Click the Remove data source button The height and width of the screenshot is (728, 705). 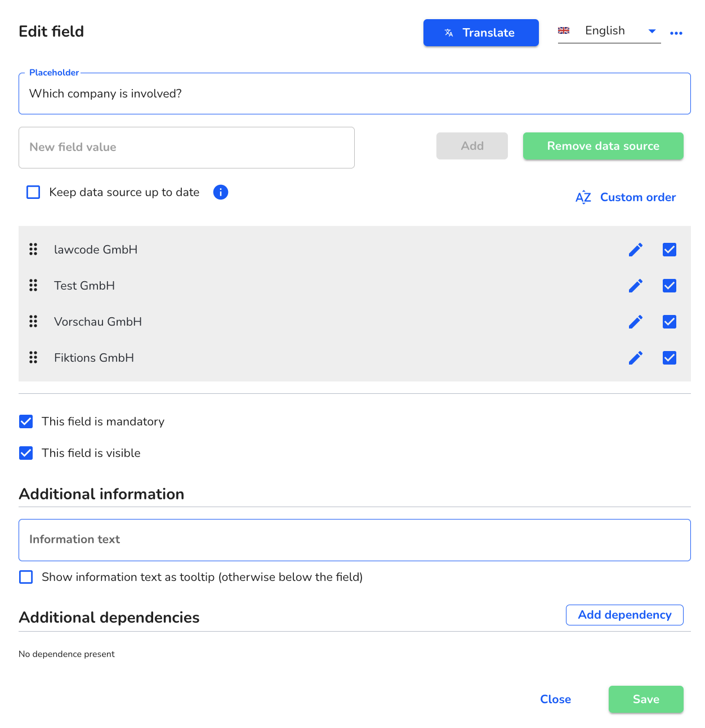point(603,146)
